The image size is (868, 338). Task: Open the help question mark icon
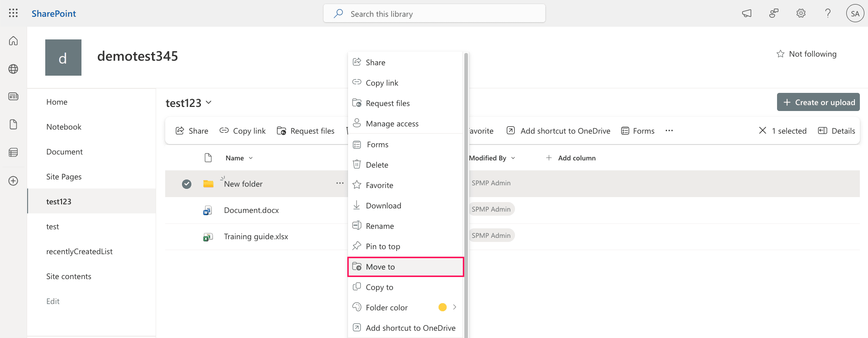point(828,14)
